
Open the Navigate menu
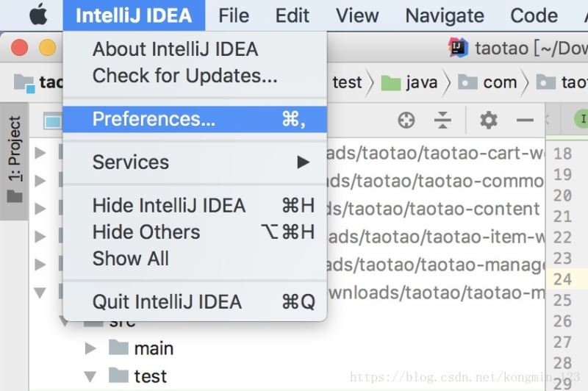[x=445, y=15]
